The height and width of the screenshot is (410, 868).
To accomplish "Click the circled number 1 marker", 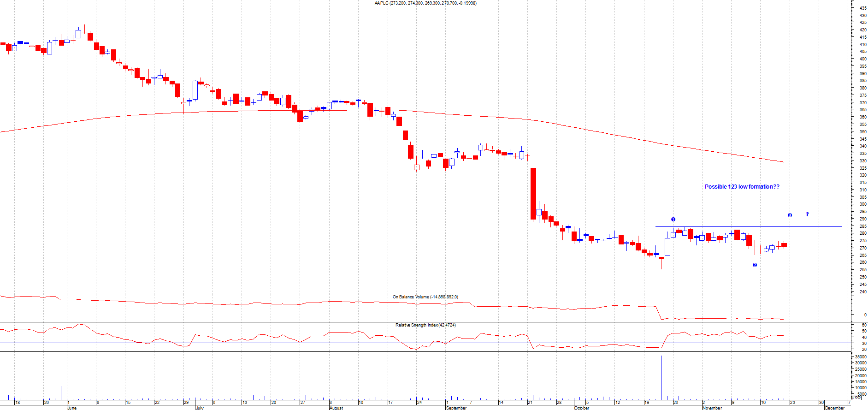I will (x=673, y=220).
